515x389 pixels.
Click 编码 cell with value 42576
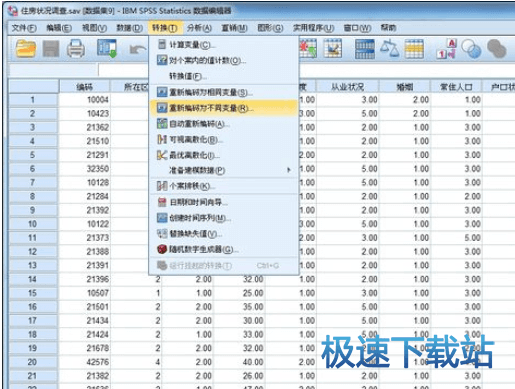pyautogui.click(x=85, y=362)
